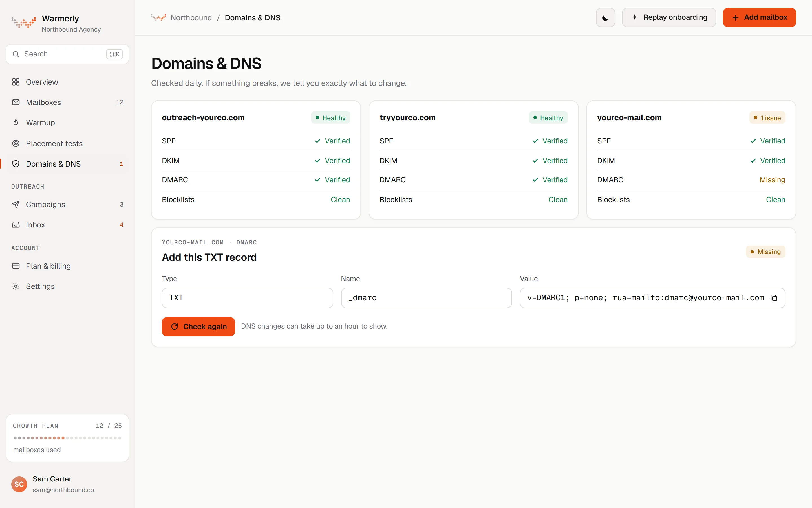
Task: Click the Check again button
Action: point(198,327)
